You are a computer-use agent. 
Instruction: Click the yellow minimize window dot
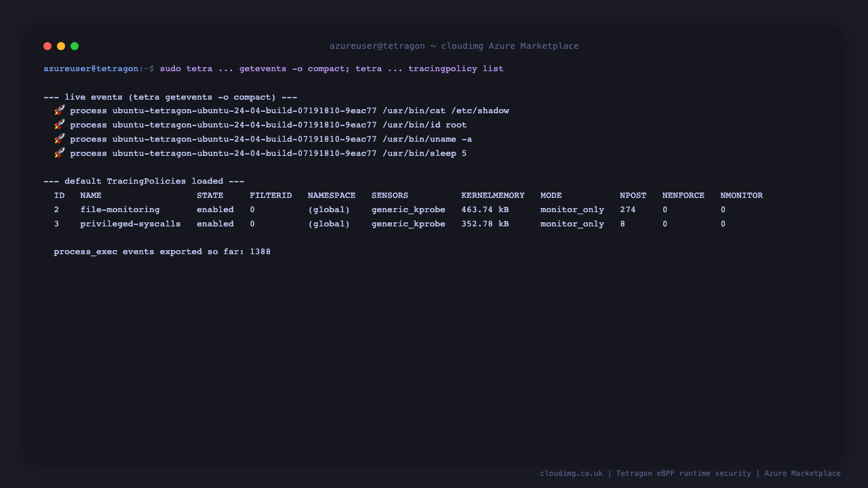[x=61, y=46]
